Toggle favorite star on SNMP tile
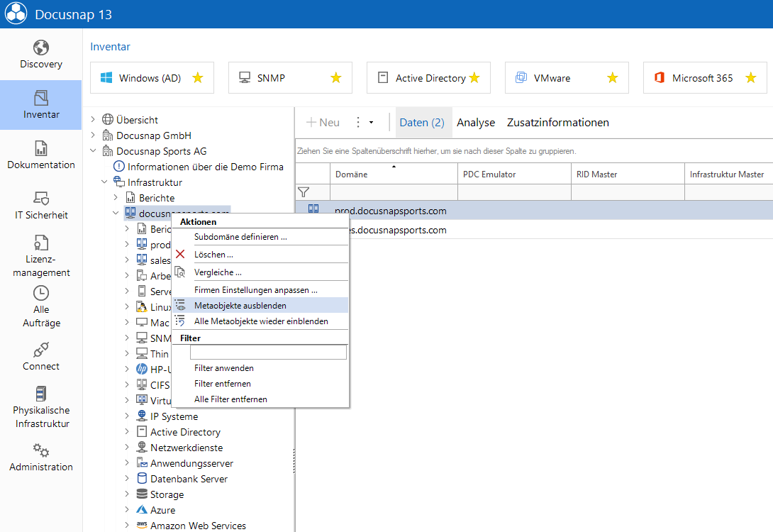Viewport: 773px width, 532px height. click(335, 78)
